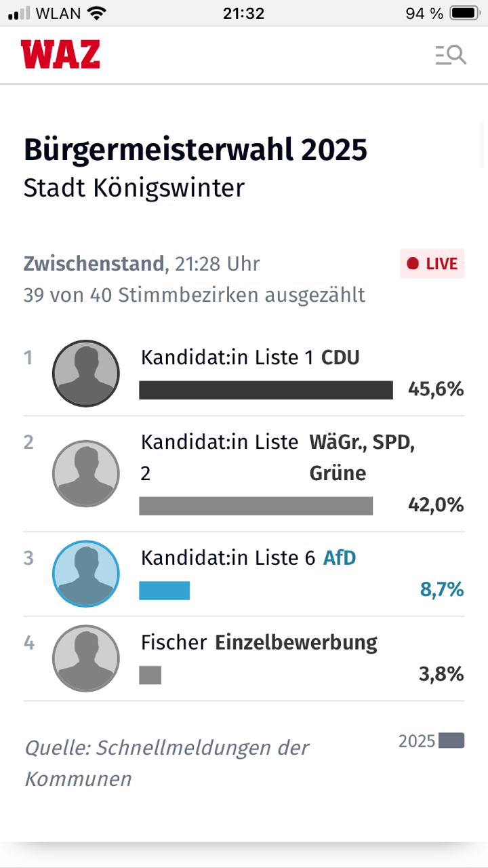The width and height of the screenshot is (488, 868).
Task: Select the AfD party label
Action: click(340, 558)
